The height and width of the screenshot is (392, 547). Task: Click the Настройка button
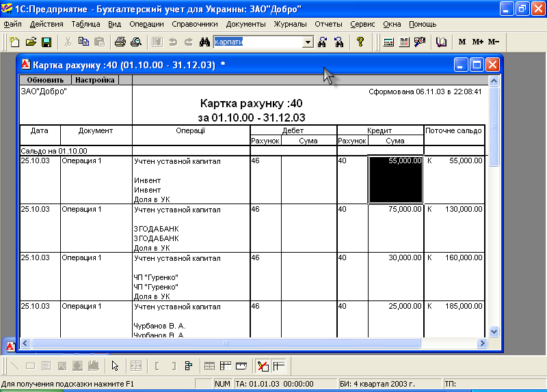95,80
